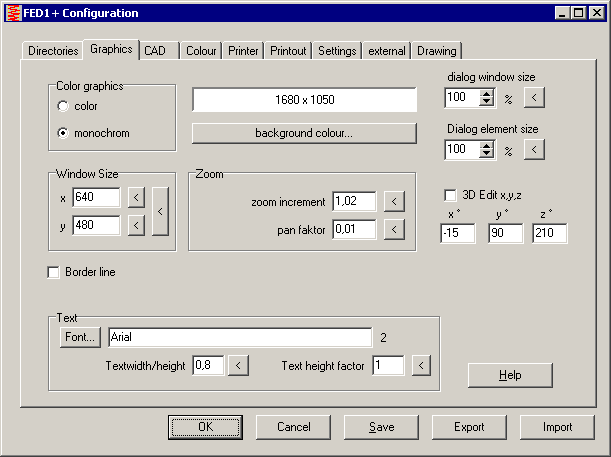Decrease Dialog element size with down spinner
The image size is (611, 457).
[487, 154]
